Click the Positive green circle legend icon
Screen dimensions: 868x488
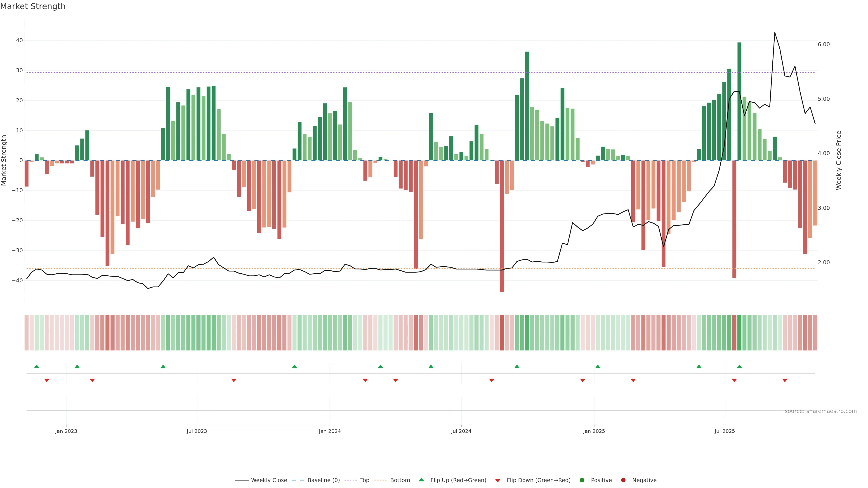pos(582,480)
